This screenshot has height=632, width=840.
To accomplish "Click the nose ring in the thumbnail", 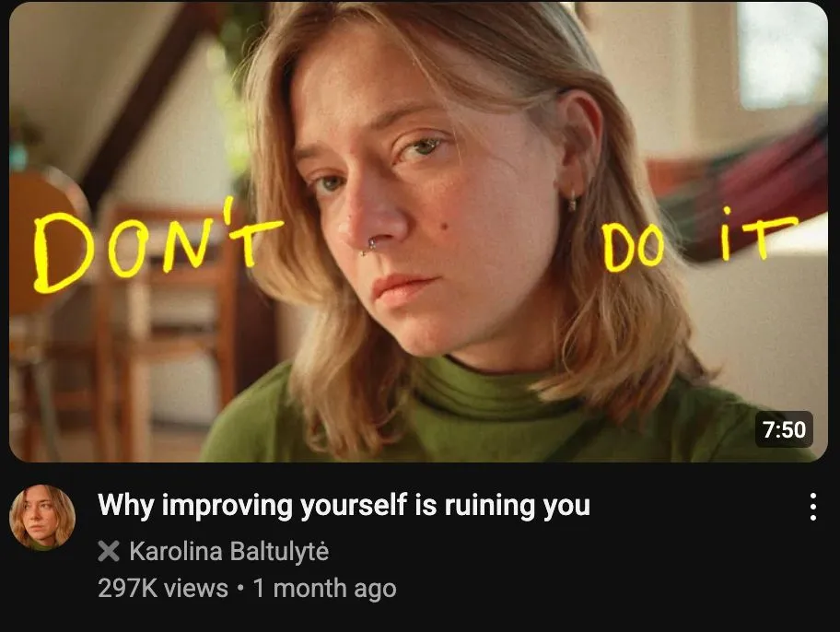I will click(369, 247).
